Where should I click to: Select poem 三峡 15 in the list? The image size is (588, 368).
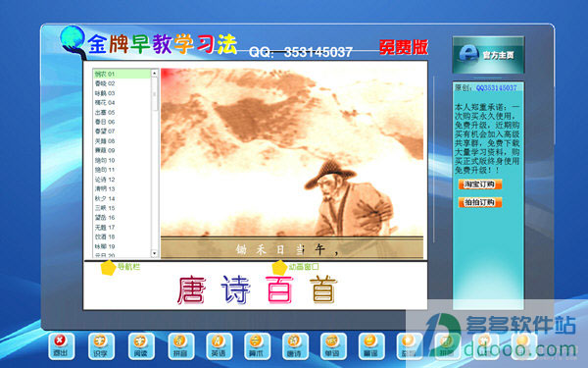click(x=122, y=208)
